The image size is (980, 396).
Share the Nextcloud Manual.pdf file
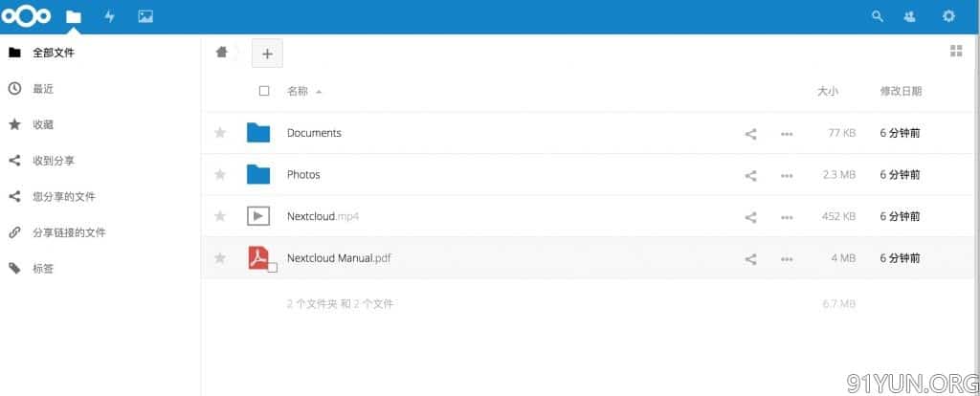coord(750,258)
